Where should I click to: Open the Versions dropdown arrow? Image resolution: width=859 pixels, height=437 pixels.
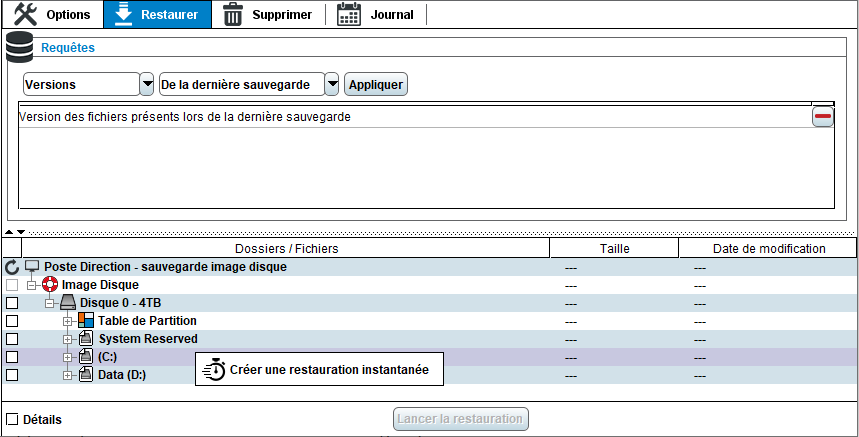(x=147, y=84)
